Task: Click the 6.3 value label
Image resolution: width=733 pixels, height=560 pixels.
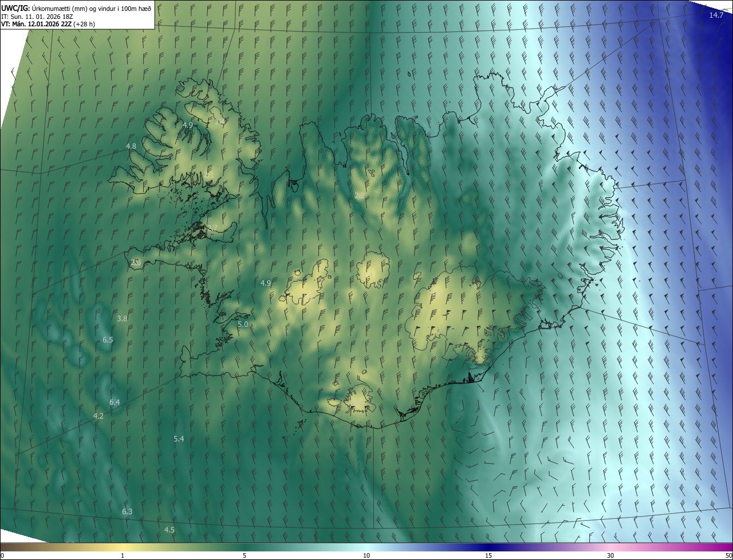Action: point(127,511)
